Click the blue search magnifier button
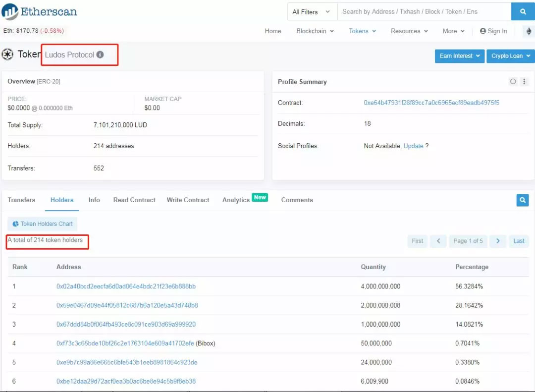Image resolution: width=535 pixels, height=392 pixels. tap(523, 11)
